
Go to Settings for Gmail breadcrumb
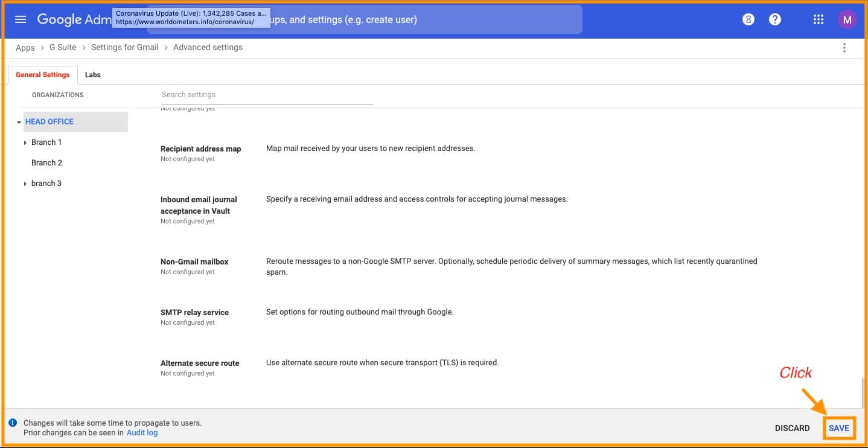[x=124, y=48]
